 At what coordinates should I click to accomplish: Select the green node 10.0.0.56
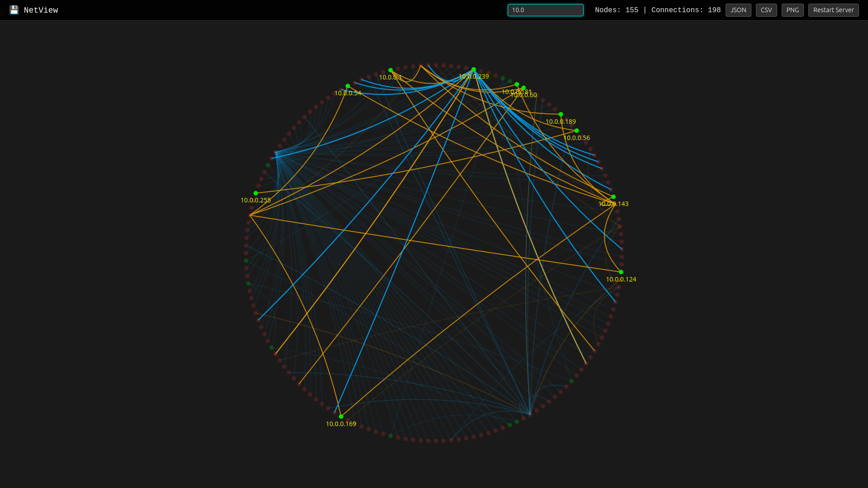[x=576, y=131]
